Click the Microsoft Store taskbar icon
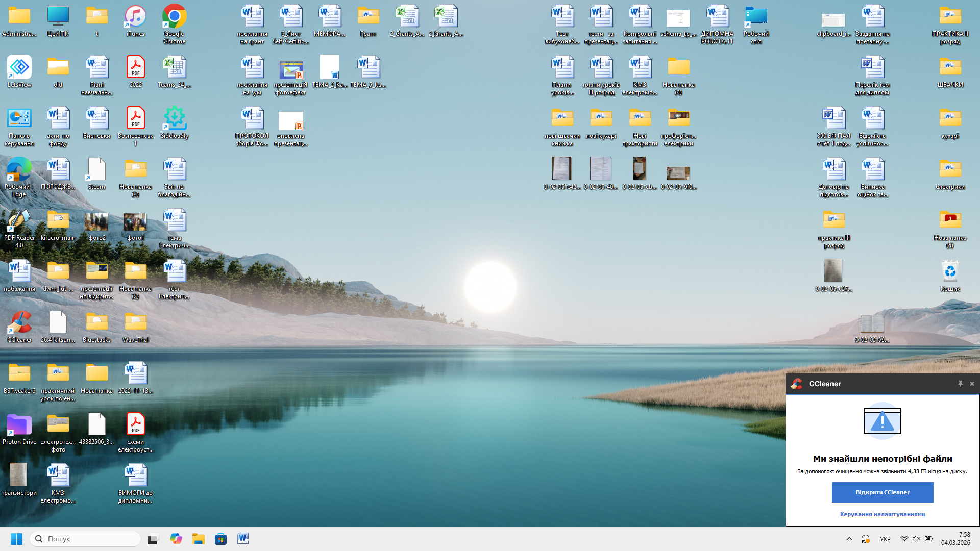 pos(220,539)
